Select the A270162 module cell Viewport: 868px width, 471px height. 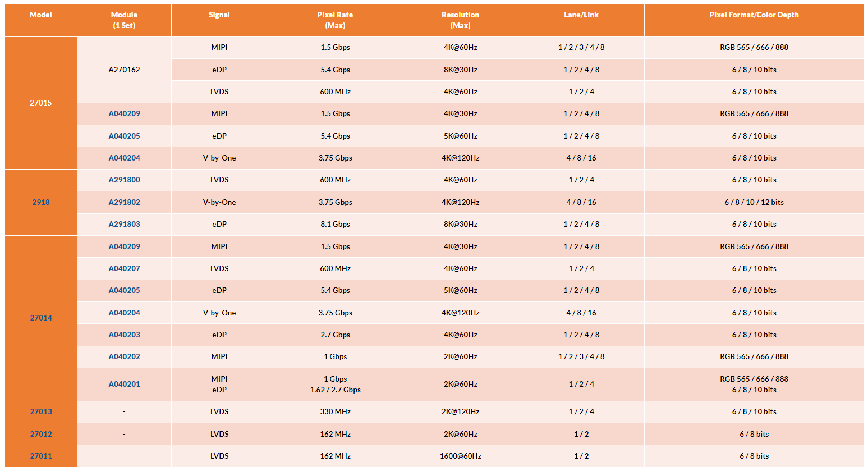124,70
